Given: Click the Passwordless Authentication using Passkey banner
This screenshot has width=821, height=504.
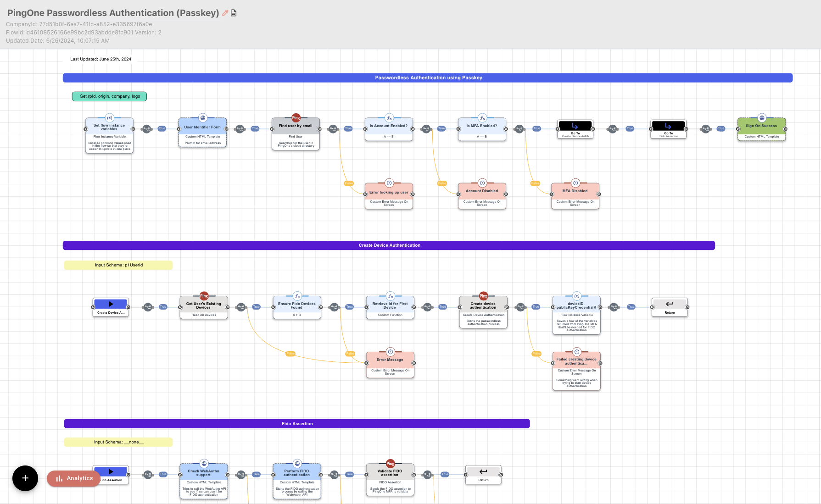Looking at the screenshot, I should (x=428, y=78).
